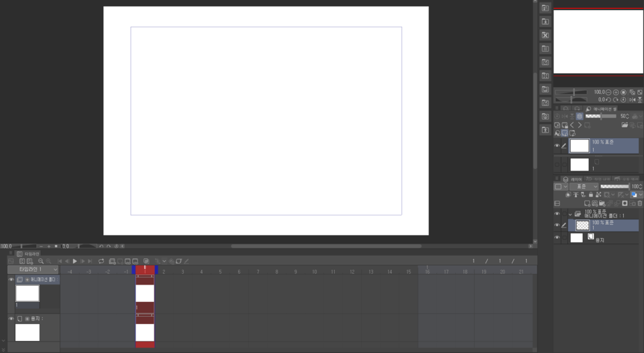The height and width of the screenshot is (353, 644).
Task: Play the animation in timeline
Action: tap(74, 261)
